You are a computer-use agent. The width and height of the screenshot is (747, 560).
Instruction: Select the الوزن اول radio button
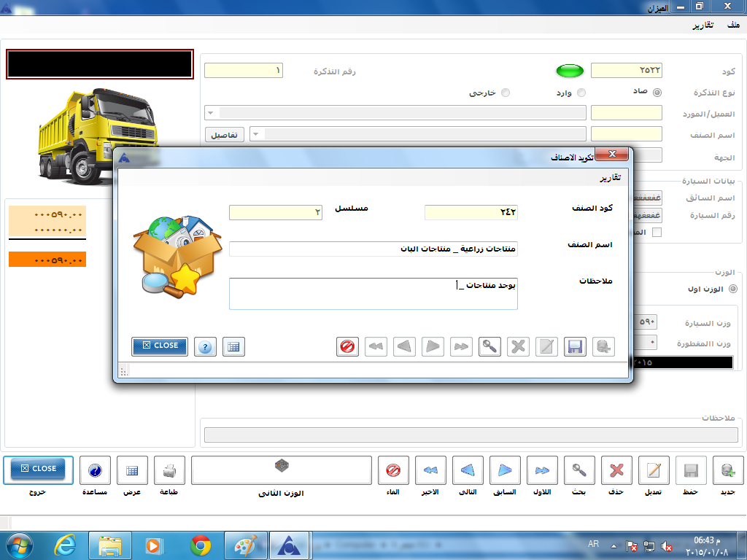(x=733, y=288)
